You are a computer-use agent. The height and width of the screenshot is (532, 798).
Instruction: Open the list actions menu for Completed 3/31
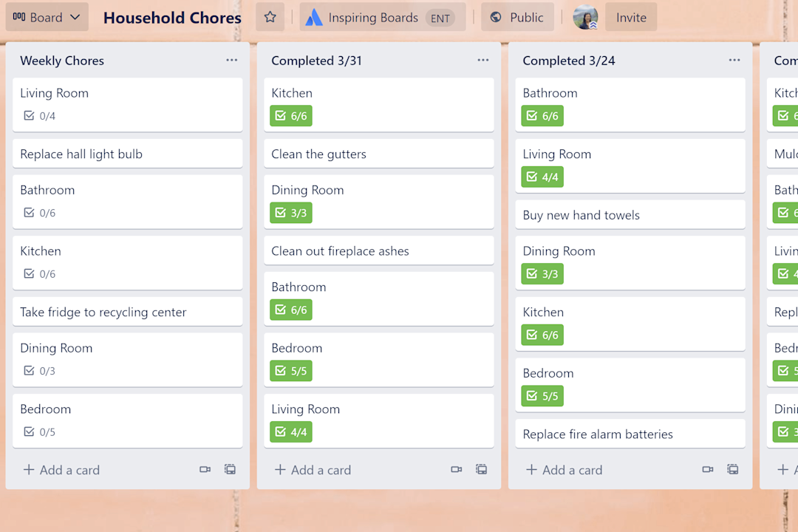coord(482,60)
